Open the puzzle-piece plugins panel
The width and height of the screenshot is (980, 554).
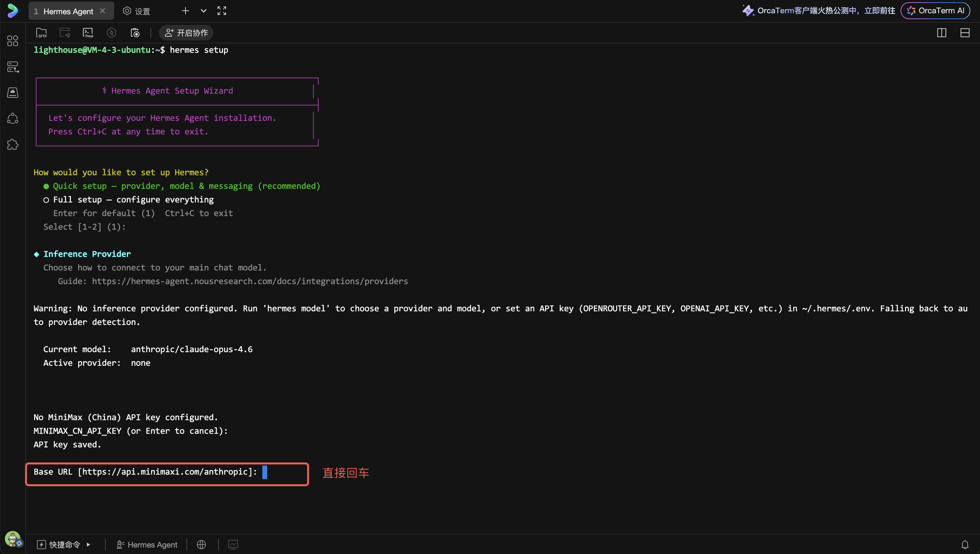13,144
